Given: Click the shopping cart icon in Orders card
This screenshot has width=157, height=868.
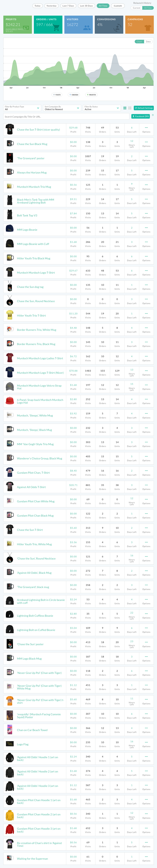Looking at the screenshot, I should (56, 28).
